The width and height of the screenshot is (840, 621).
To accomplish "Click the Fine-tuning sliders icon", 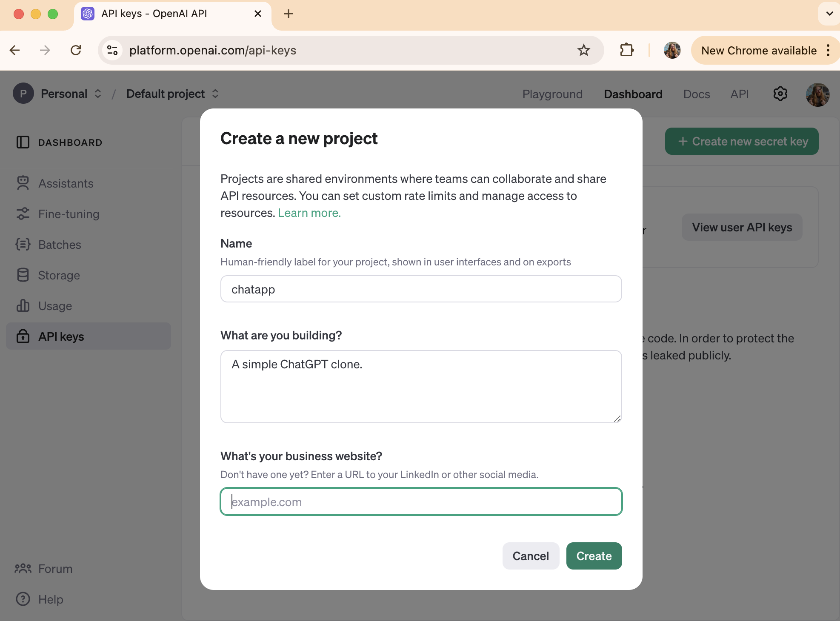I will (x=23, y=214).
